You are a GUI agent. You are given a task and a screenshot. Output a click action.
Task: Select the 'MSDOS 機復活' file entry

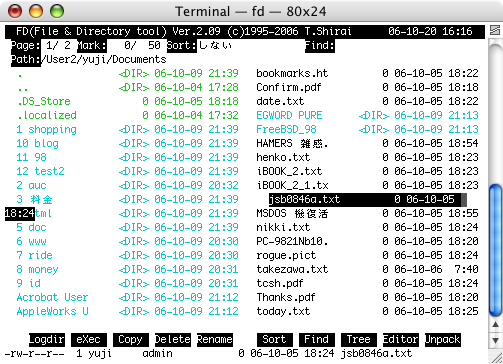coord(367,213)
